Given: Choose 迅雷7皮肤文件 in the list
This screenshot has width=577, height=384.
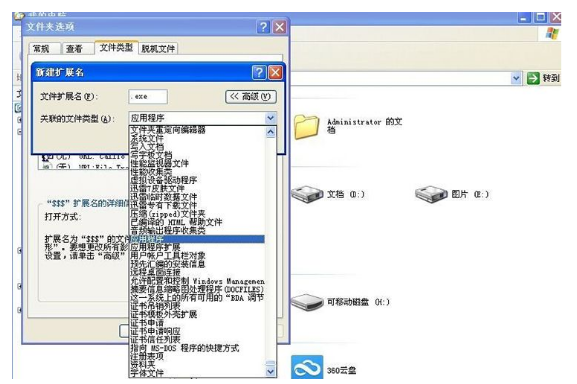Looking at the screenshot, I should pos(197,188).
